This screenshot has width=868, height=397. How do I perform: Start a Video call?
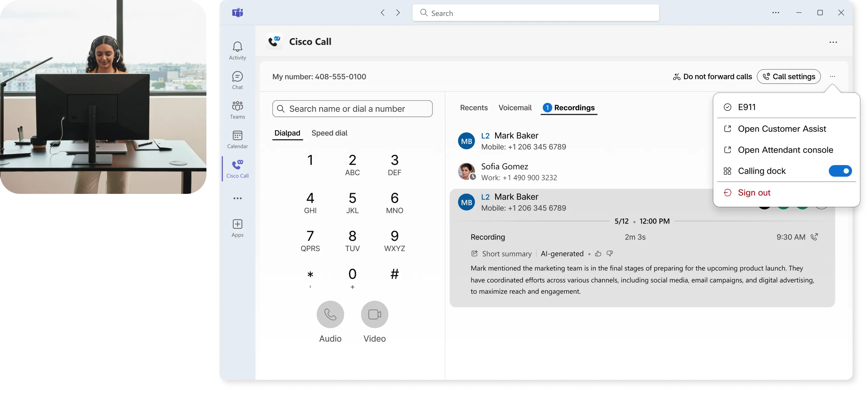point(374,315)
